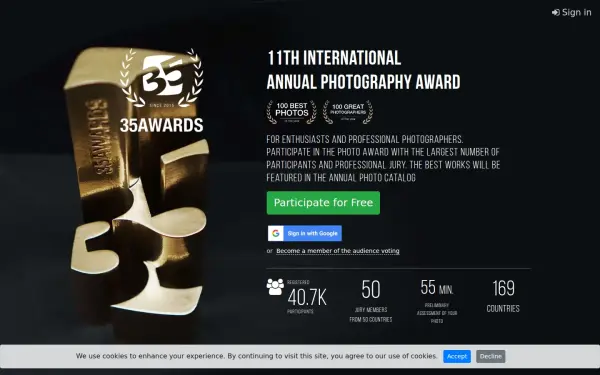Click the 'For enthusiasts and professional photographers' description
Image resolution: width=600 pixels, height=375 pixels.
pos(383,158)
